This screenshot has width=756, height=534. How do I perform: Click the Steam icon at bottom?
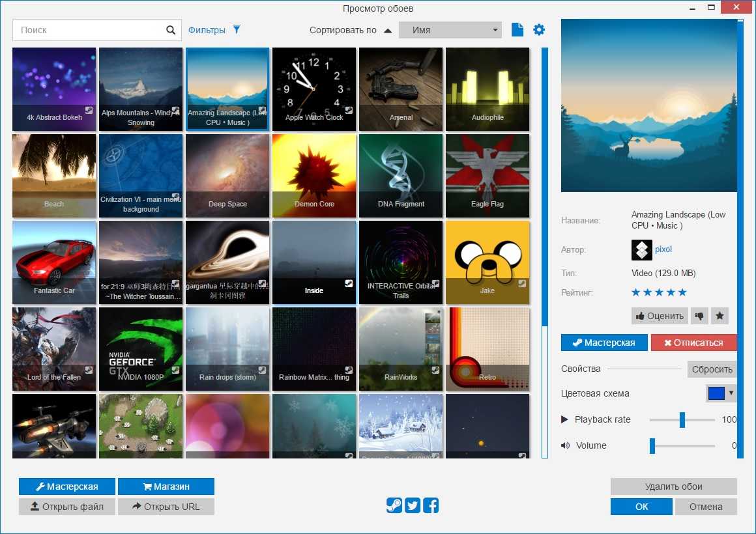(x=394, y=505)
